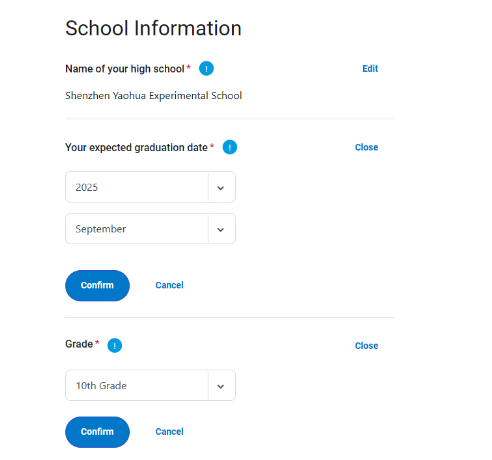Viewport: 492px width, 460px height.
Task: Open info tooltip for expected graduation date
Action: (230, 147)
